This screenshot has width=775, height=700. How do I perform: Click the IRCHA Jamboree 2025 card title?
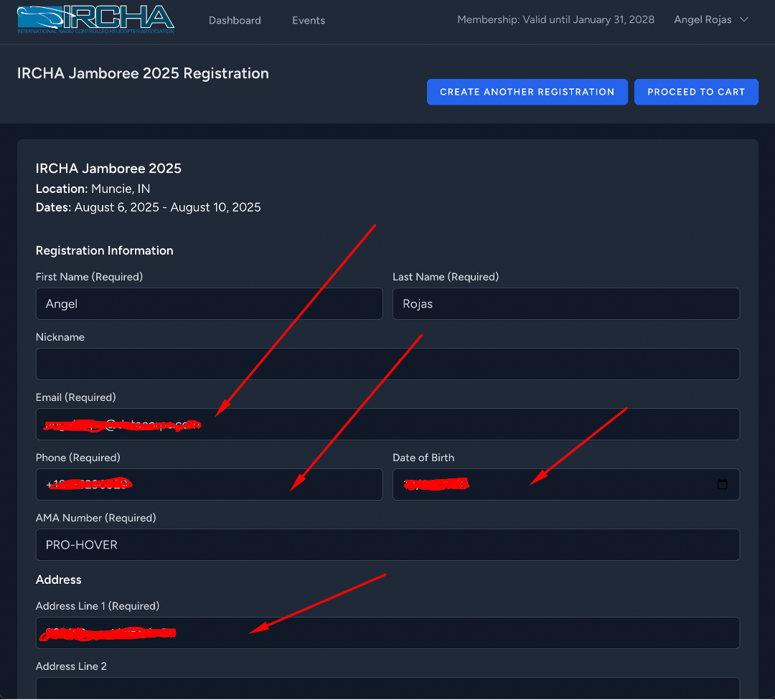(108, 169)
